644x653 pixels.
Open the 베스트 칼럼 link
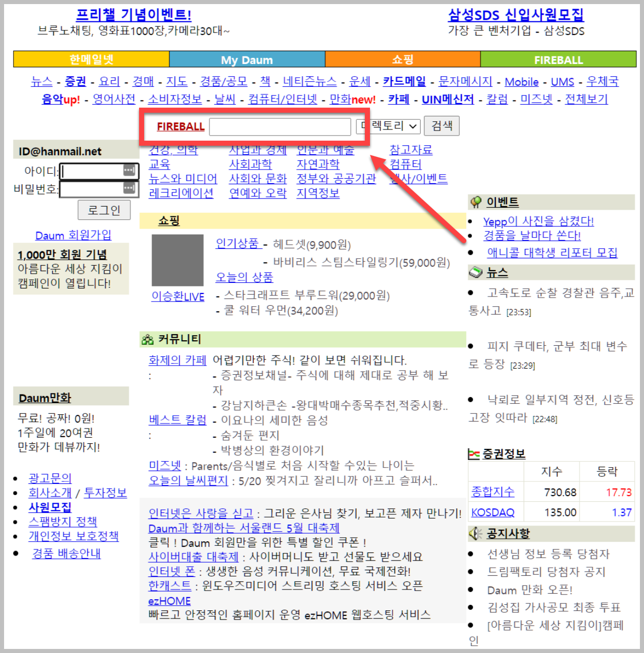click(x=178, y=420)
